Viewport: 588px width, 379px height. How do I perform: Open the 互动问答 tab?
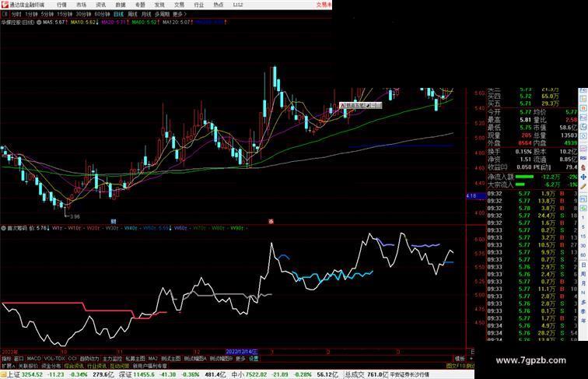[120, 366]
